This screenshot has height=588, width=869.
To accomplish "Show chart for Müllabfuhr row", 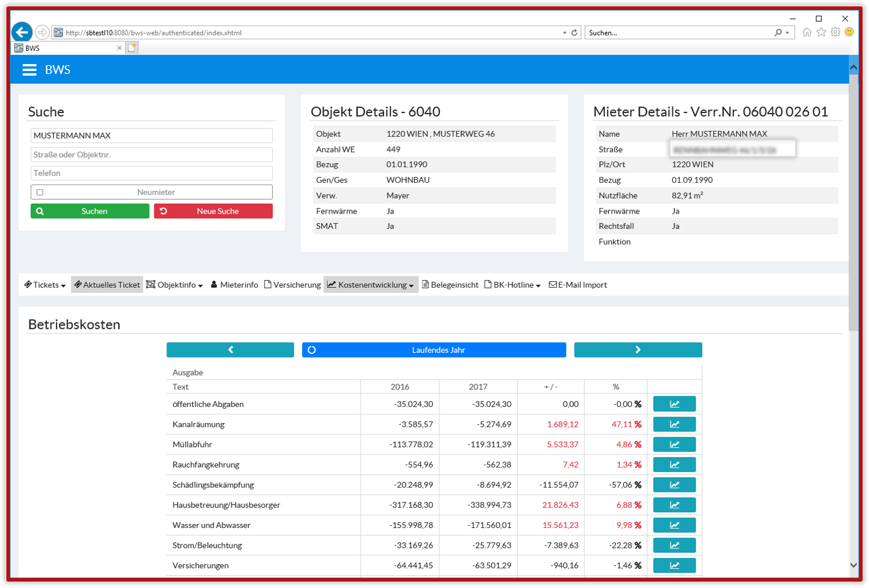I will click(674, 444).
